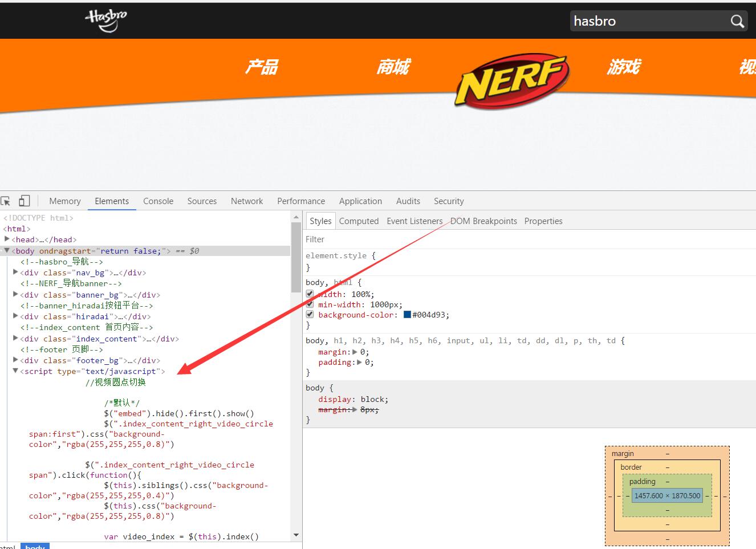Click the var video_index script line
Screen dimensions: 756x549
pos(181,536)
